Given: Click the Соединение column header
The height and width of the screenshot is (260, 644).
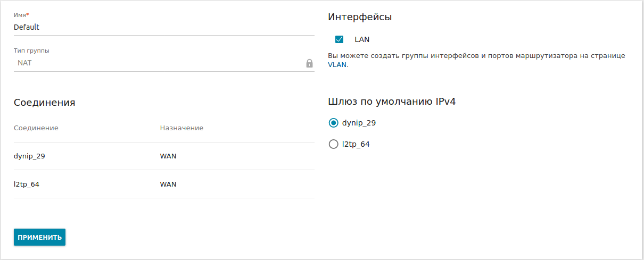Looking at the screenshot, I should point(36,128).
